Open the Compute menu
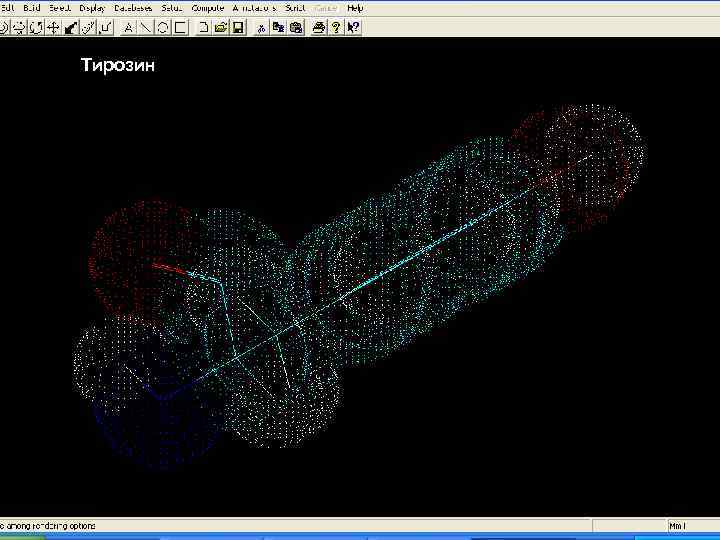The width and height of the screenshot is (720, 540). coord(208,8)
